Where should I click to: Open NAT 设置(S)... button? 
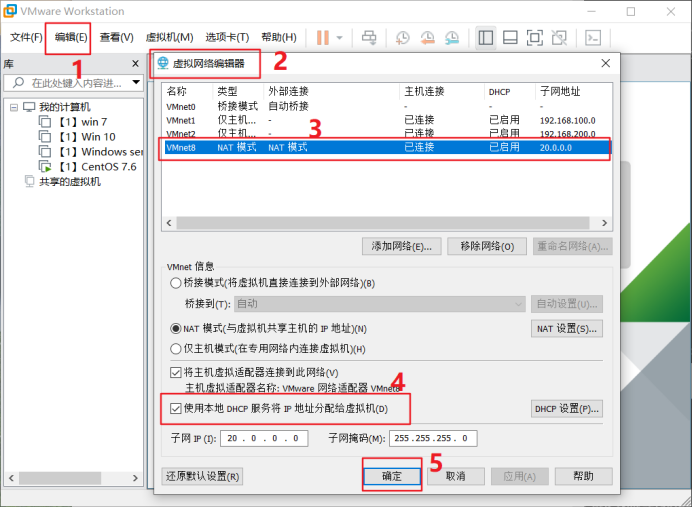tap(567, 328)
